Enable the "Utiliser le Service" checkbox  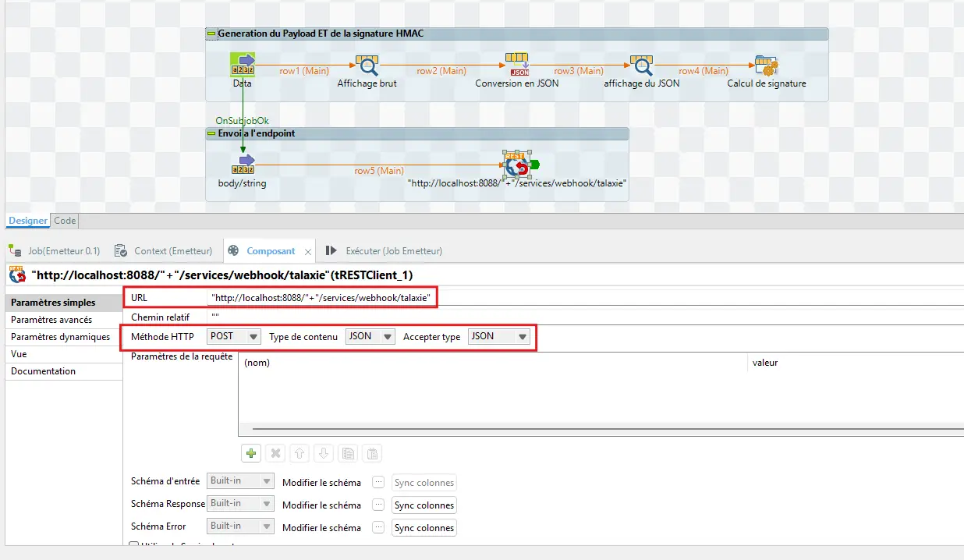click(x=134, y=545)
